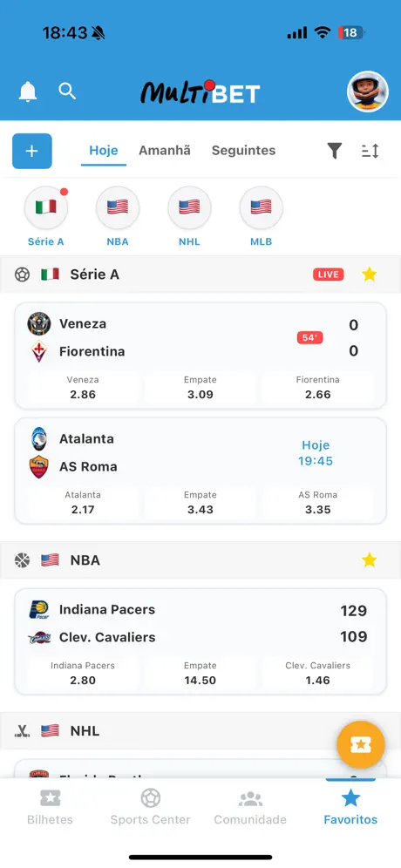
Task: Select the Série A league shortcut
Action: coord(46,216)
